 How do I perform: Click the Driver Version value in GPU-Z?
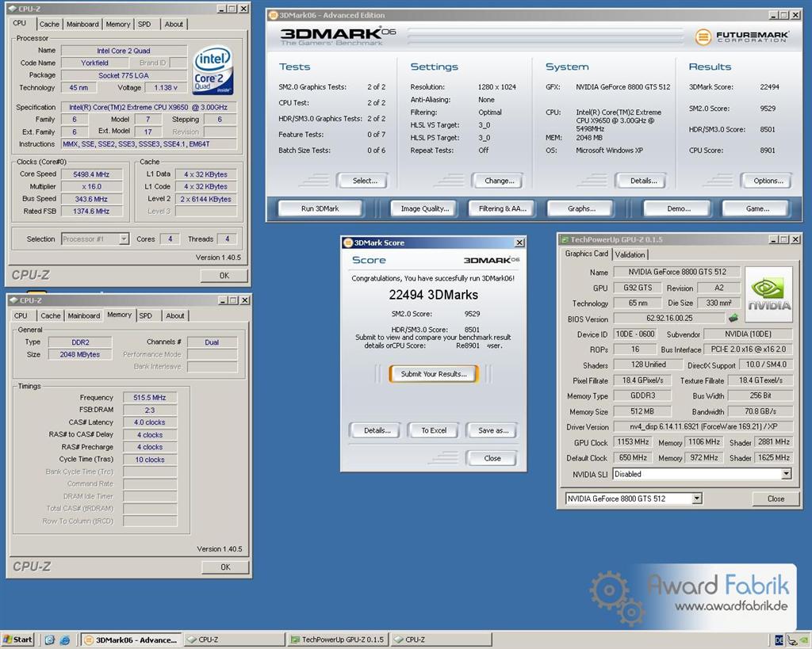703,427
